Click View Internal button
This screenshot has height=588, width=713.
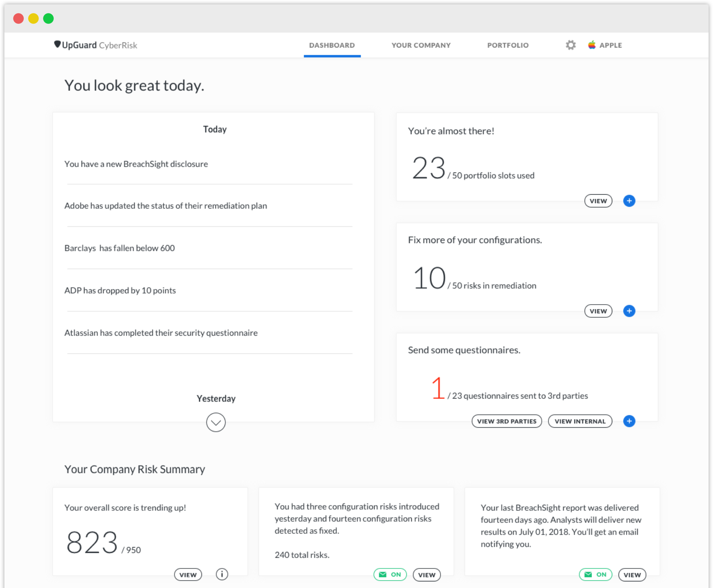point(580,421)
